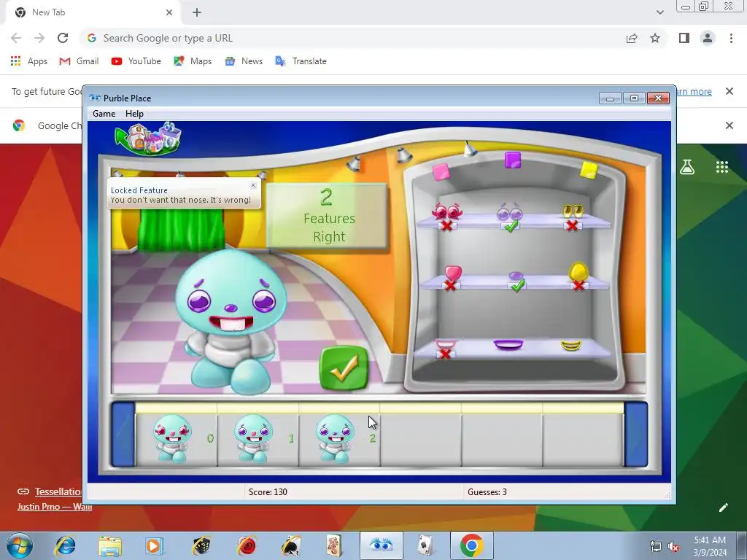
Task: Pick the purple eyes on the shelf
Action: 510,211
